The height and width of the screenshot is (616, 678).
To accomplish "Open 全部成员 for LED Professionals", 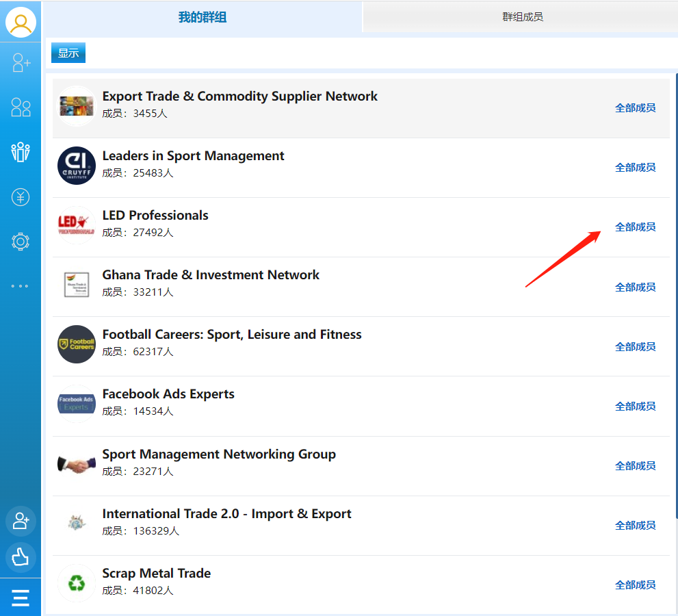I will pyautogui.click(x=635, y=227).
